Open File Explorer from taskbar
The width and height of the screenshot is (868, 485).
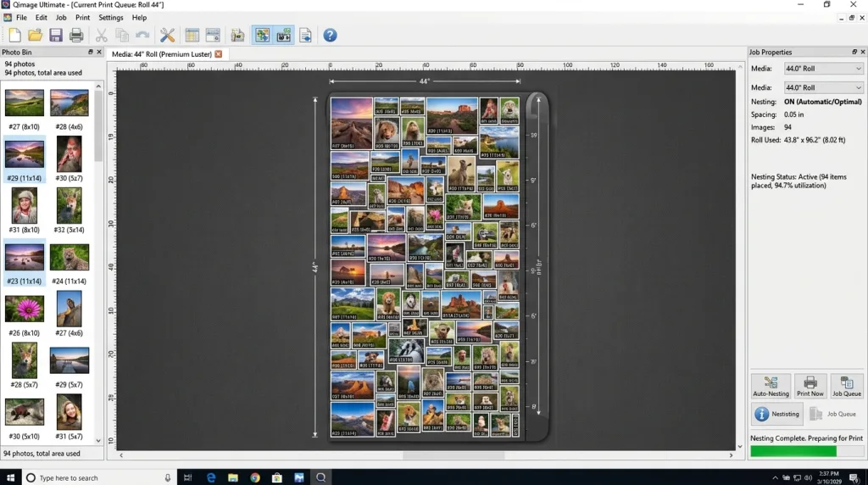(x=232, y=477)
